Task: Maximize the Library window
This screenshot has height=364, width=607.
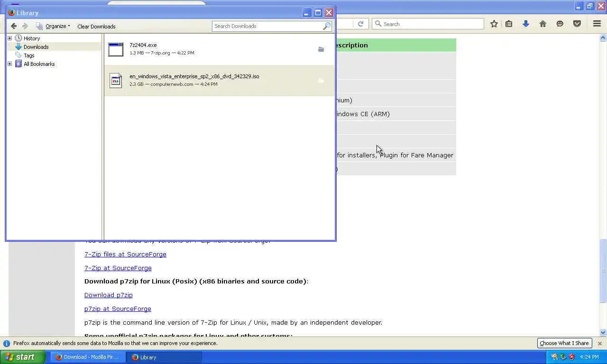Action: pyautogui.click(x=318, y=13)
